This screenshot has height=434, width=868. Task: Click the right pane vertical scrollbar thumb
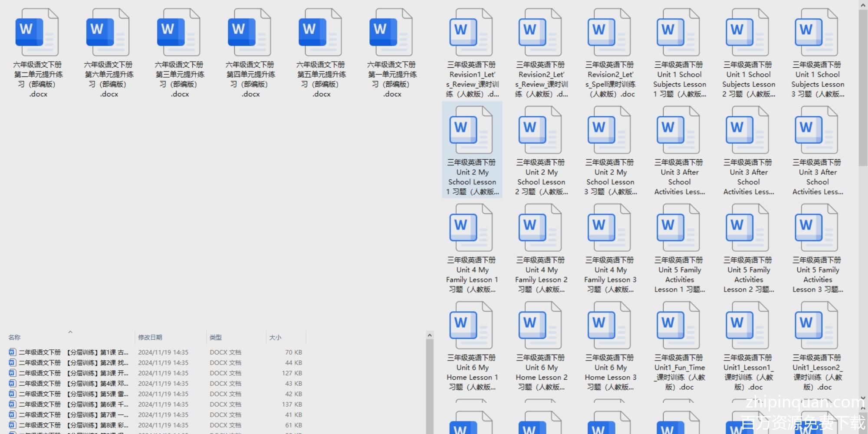tap(863, 87)
